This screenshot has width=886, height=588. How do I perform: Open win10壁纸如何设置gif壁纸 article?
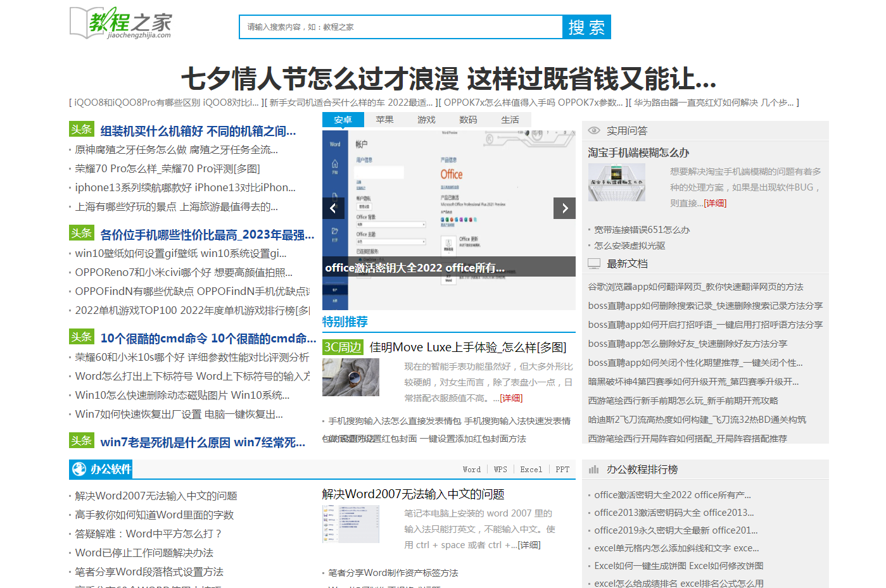pyautogui.click(x=180, y=254)
